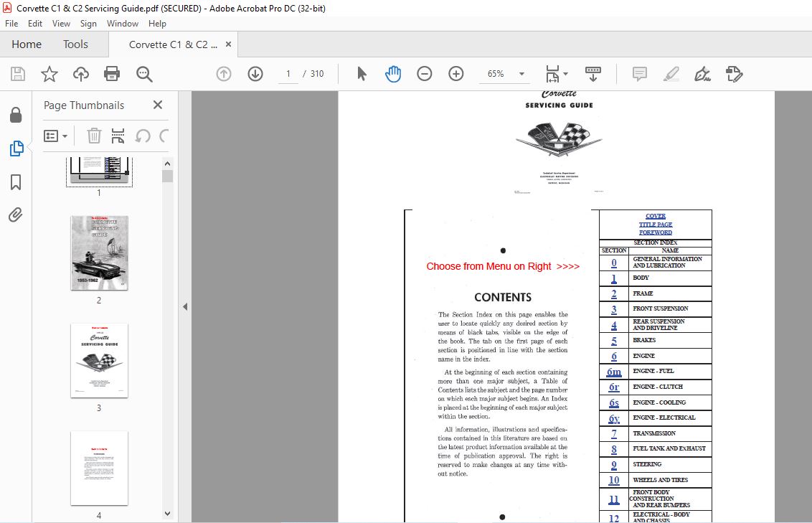Open the Sign menu
The image size is (812, 523).
point(88,23)
